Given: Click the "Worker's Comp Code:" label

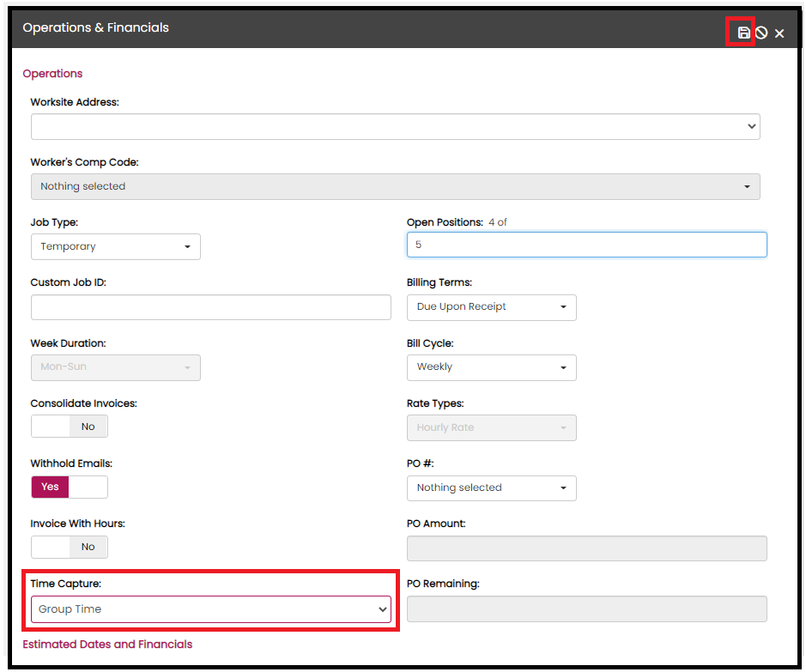Looking at the screenshot, I should coord(84,162).
